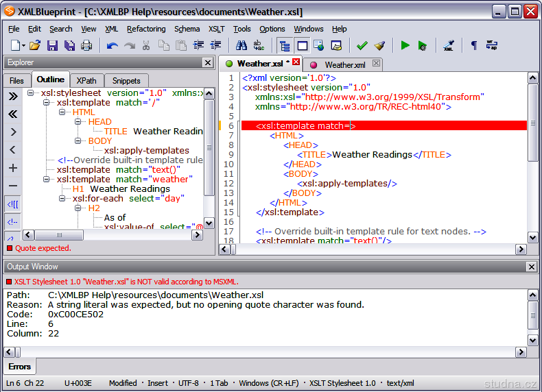
Task: Click the green checkmark validate icon
Action: pos(362,46)
